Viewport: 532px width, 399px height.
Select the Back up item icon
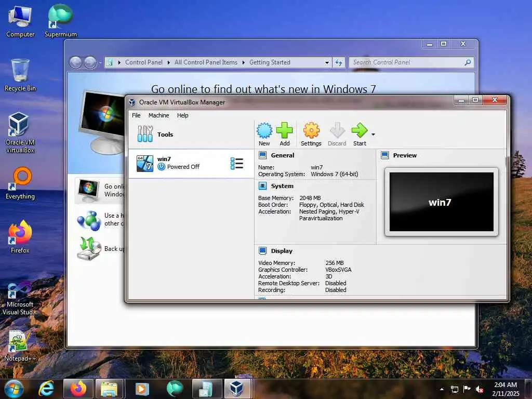tap(89, 249)
